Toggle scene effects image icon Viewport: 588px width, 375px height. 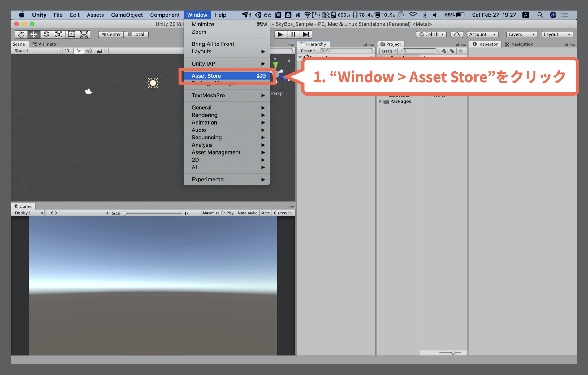pos(99,51)
